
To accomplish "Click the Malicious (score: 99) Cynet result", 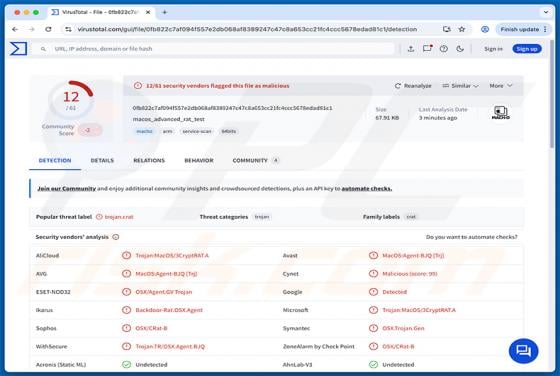I will tap(410, 274).
